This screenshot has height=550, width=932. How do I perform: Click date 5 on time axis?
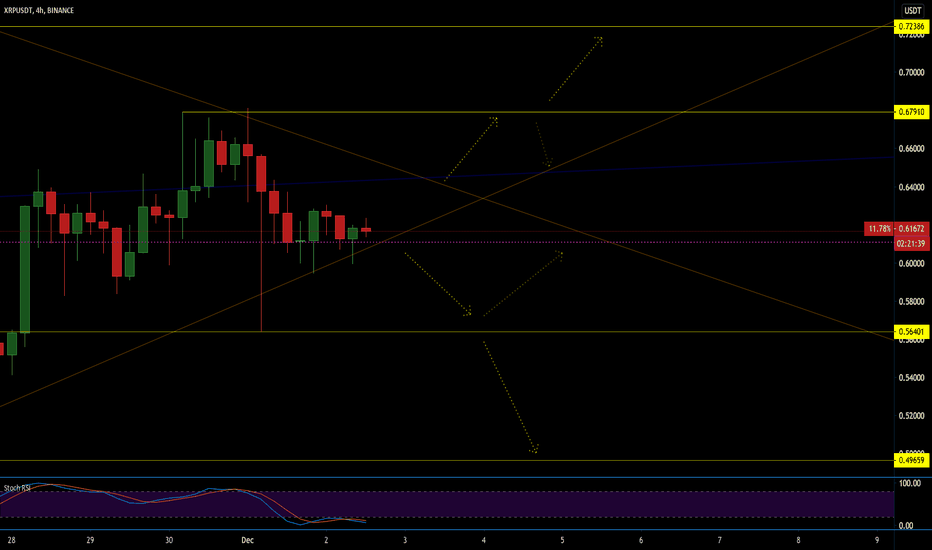(x=562, y=540)
